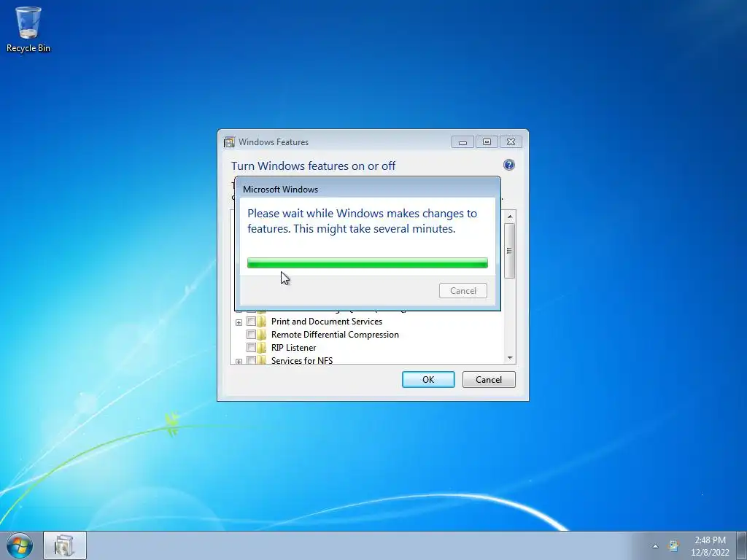
Task: Select the Print and Document Services row
Action: (x=326, y=322)
